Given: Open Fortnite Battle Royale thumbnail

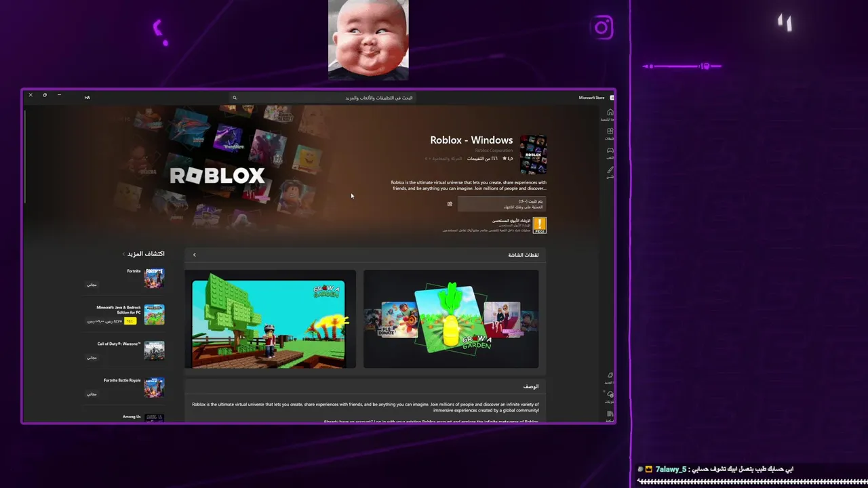Looking at the screenshot, I should click(x=154, y=387).
